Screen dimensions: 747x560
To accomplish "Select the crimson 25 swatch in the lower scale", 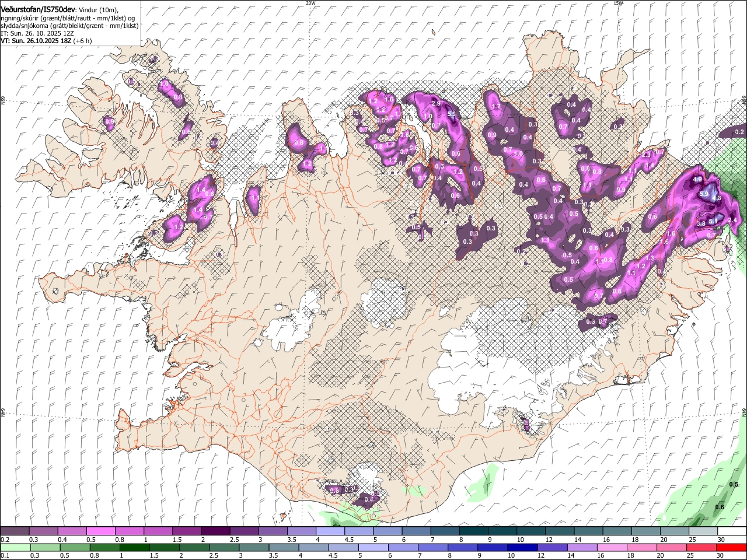I will click(701, 548).
